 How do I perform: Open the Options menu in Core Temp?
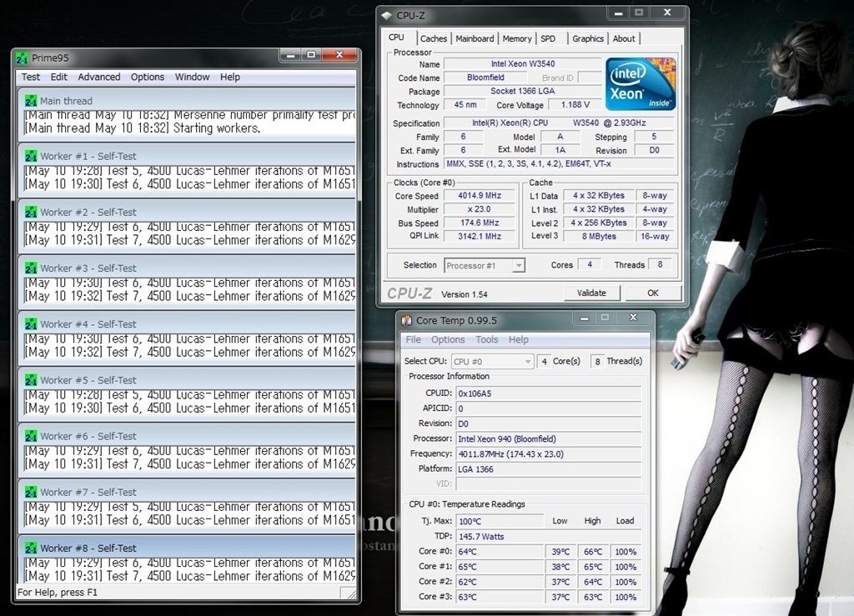tap(448, 339)
